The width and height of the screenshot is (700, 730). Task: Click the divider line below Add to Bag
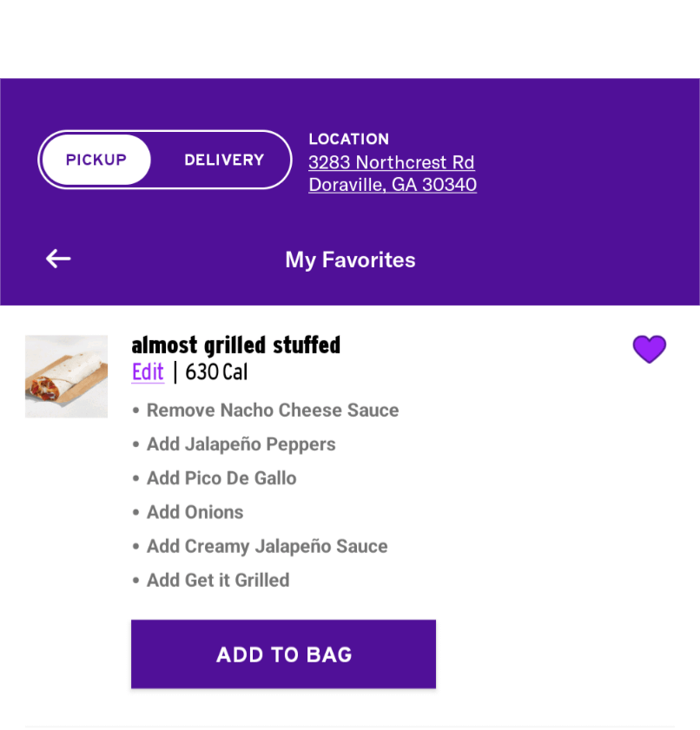click(349, 726)
